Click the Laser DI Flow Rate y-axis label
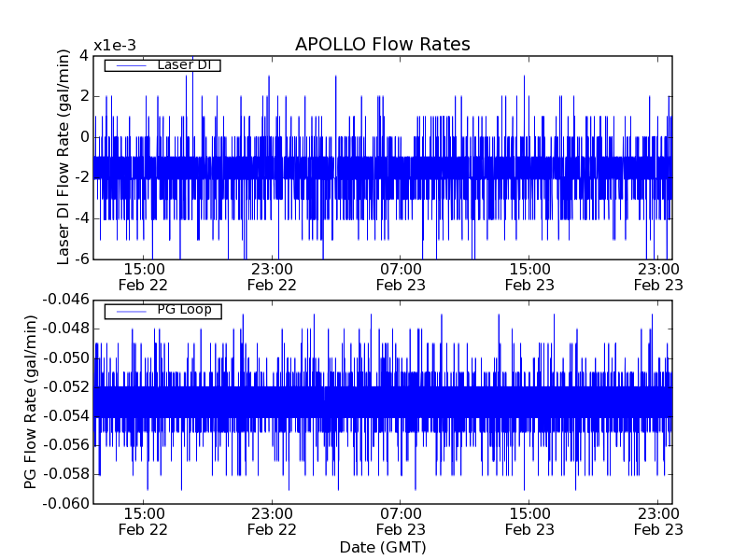Image resolution: width=747 pixels, height=560 pixels. click(x=64, y=157)
